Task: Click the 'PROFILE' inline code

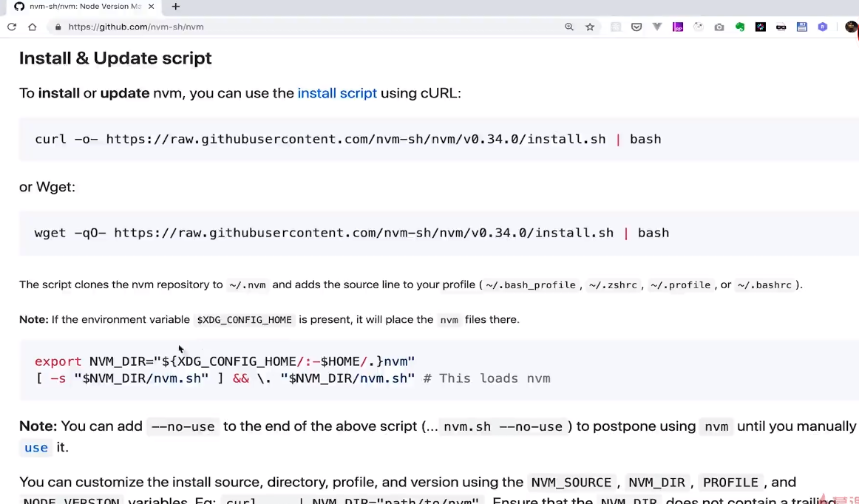Action: coord(731,483)
